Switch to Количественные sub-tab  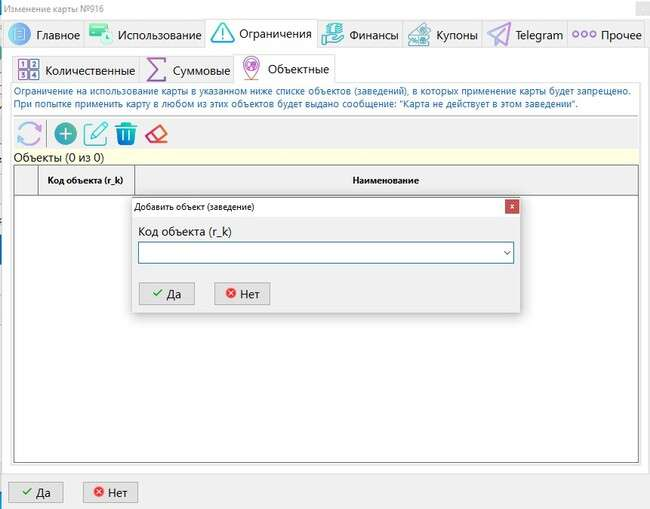[77, 71]
